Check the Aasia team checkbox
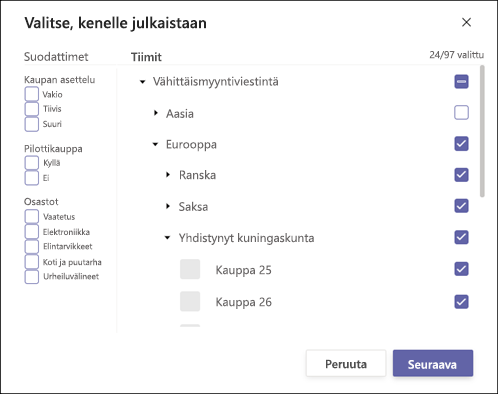The image size is (499, 394). click(x=461, y=113)
